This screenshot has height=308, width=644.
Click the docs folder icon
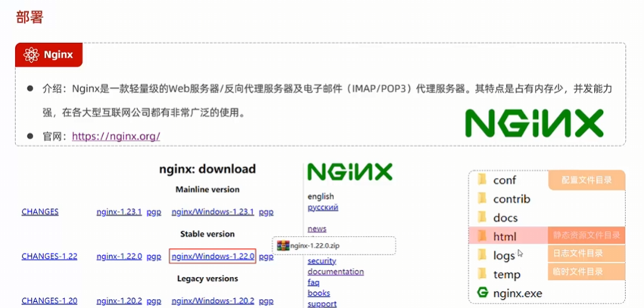(482, 217)
